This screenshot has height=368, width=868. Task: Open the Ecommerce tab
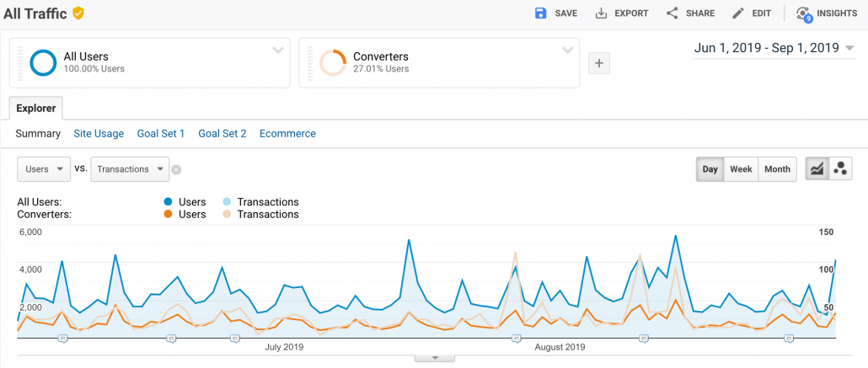pyautogui.click(x=287, y=133)
